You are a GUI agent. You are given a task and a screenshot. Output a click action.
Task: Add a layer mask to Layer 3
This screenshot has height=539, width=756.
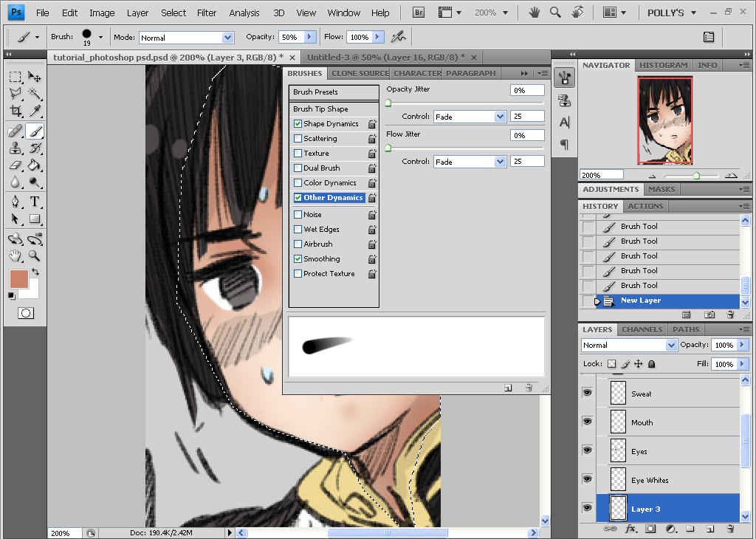[x=650, y=529]
